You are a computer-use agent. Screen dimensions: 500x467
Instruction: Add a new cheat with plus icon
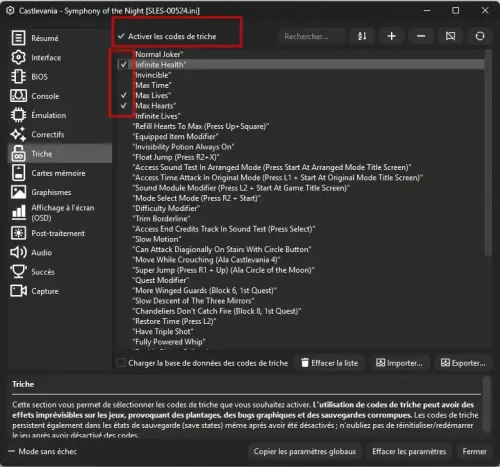(392, 36)
